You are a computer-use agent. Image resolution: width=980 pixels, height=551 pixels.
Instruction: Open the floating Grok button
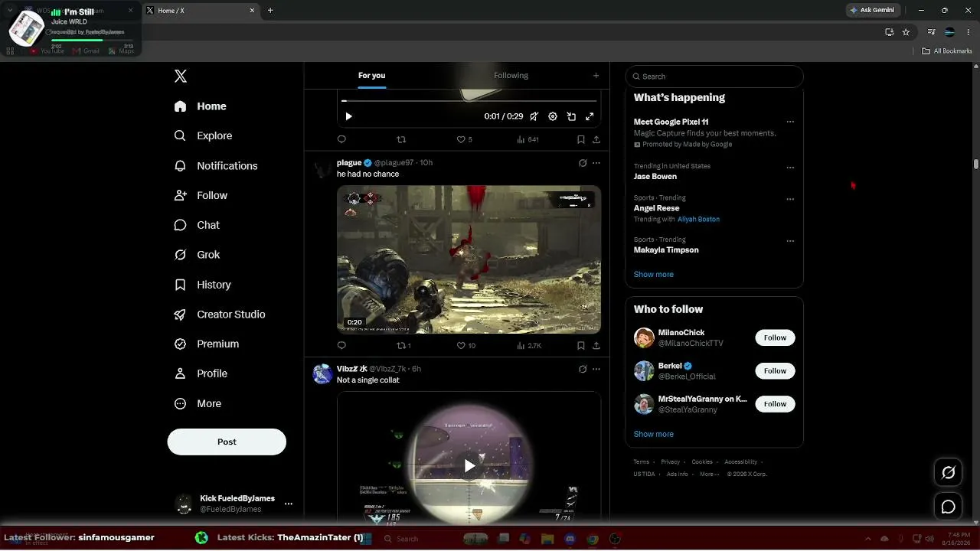(x=949, y=473)
